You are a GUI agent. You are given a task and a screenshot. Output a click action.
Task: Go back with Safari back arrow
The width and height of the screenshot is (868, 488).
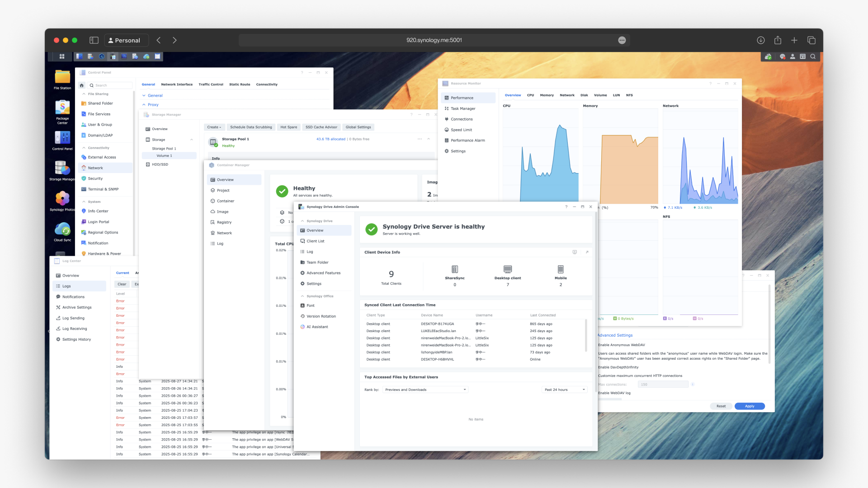(x=159, y=40)
